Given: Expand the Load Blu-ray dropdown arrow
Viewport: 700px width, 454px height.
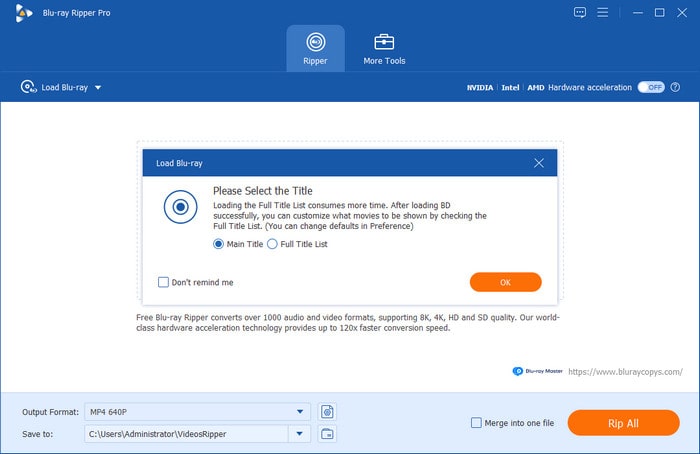Looking at the screenshot, I should coord(98,88).
